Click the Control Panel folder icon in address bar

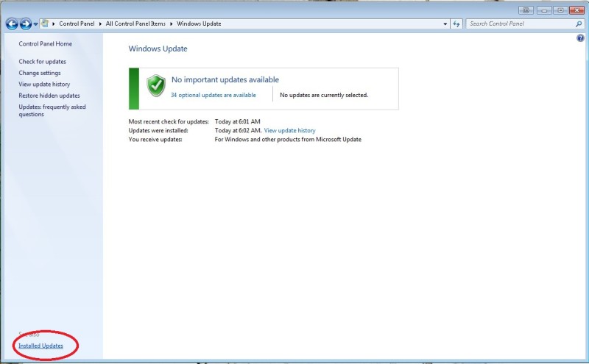tap(45, 24)
